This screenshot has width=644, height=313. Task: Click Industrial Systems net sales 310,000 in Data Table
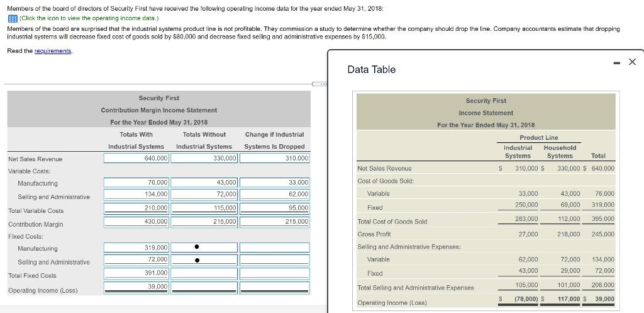[x=526, y=169]
